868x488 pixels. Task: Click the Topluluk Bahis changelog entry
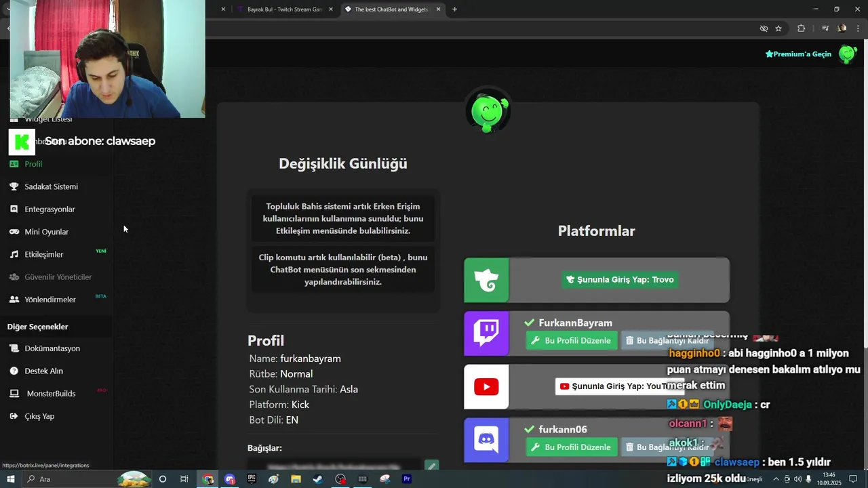click(x=342, y=218)
